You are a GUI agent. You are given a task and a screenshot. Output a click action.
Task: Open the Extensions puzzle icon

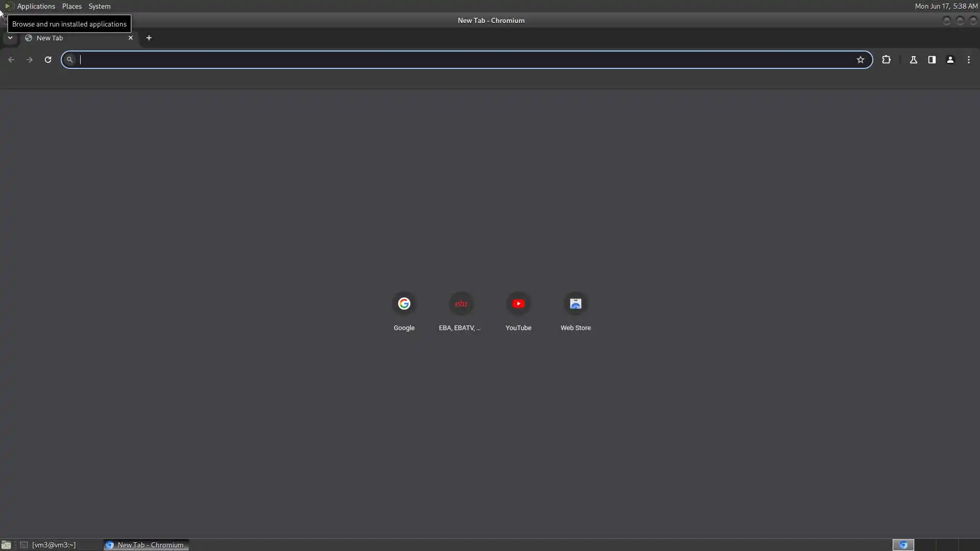tap(886, 60)
